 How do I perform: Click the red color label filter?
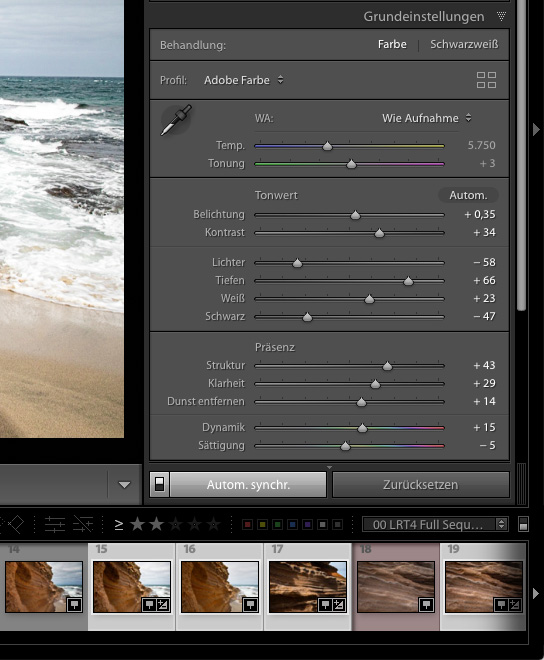248,524
